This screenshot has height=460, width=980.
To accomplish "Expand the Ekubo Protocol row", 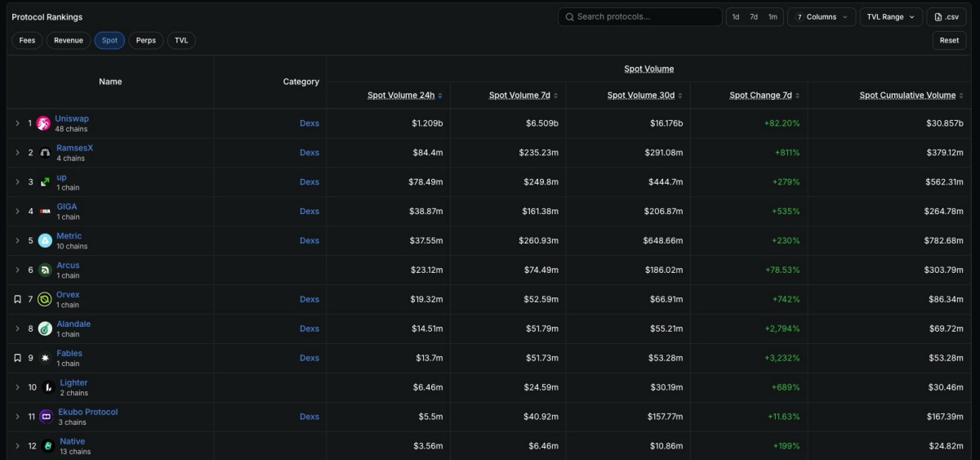I will tap(17, 417).
